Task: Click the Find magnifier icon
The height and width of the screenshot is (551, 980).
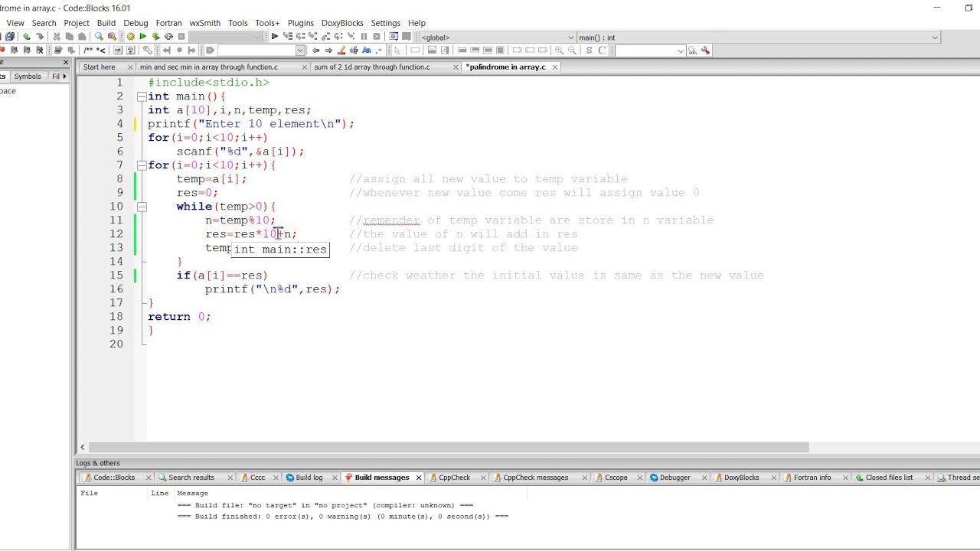Action: point(99,37)
